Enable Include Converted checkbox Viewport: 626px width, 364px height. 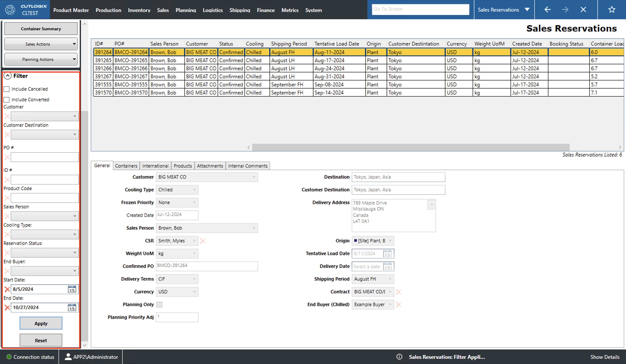tap(7, 100)
